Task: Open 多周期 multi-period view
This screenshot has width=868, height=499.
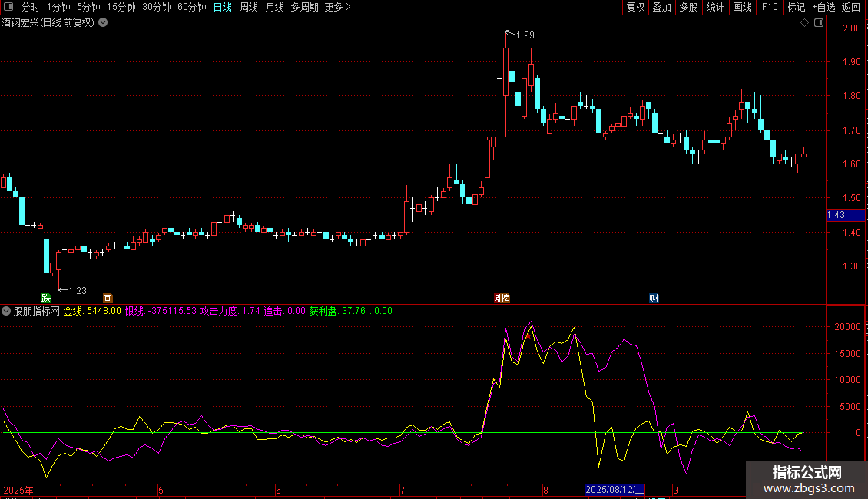Action: coord(304,7)
